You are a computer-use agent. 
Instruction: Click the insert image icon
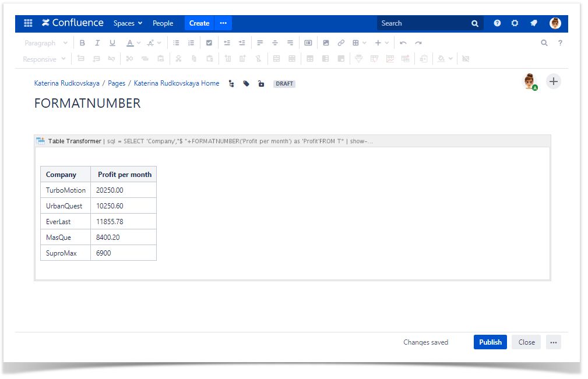point(326,43)
